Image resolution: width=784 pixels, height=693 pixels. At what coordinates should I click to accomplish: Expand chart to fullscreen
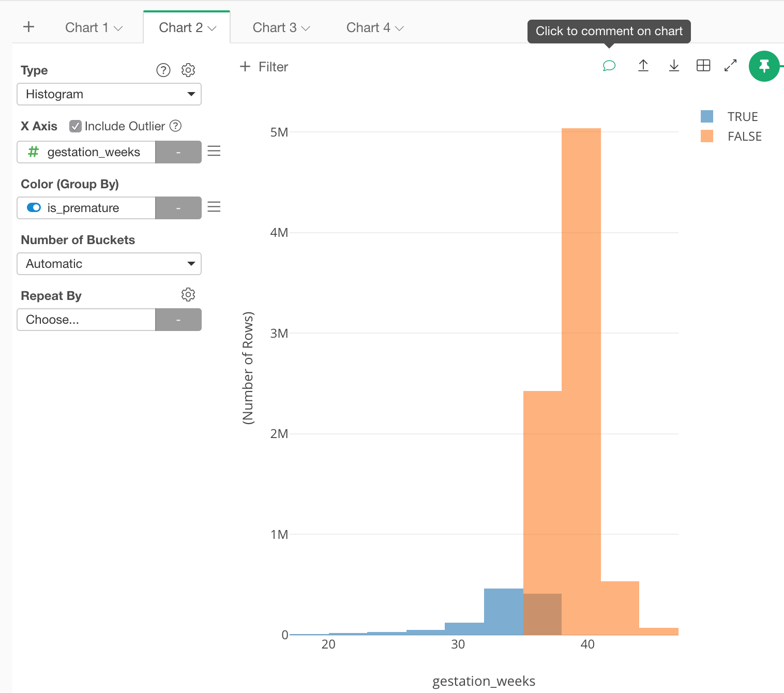click(730, 66)
